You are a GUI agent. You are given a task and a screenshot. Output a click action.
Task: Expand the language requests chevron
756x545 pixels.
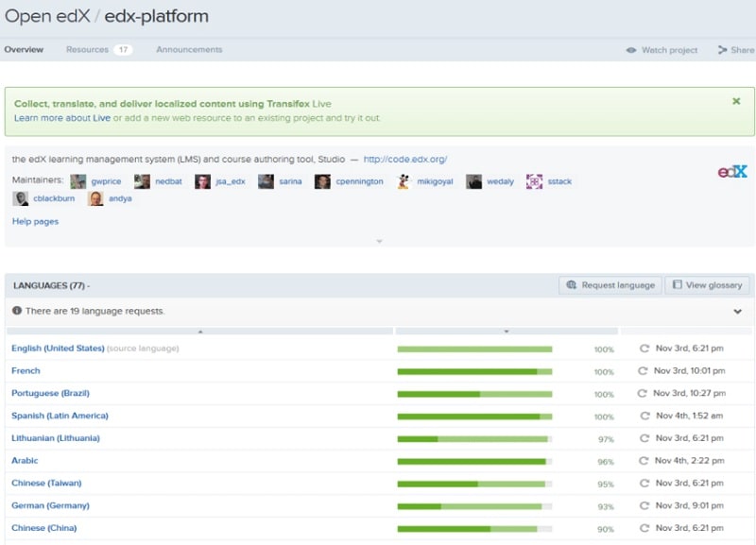click(x=738, y=312)
